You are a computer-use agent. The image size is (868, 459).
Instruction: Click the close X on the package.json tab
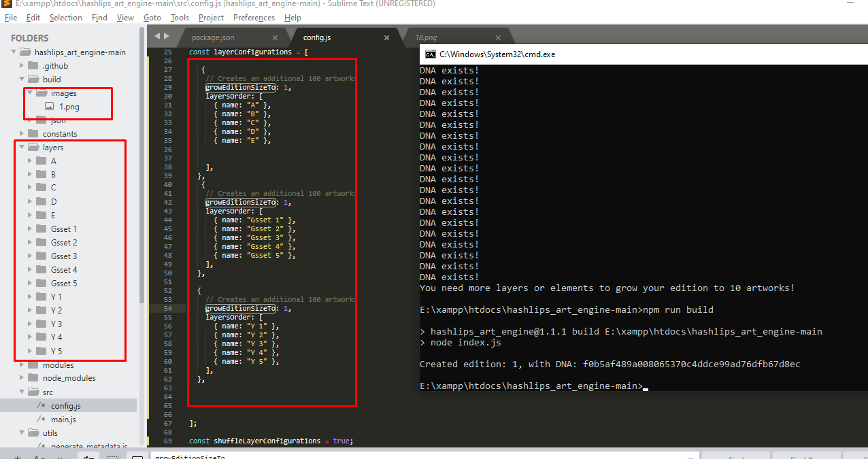click(275, 38)
